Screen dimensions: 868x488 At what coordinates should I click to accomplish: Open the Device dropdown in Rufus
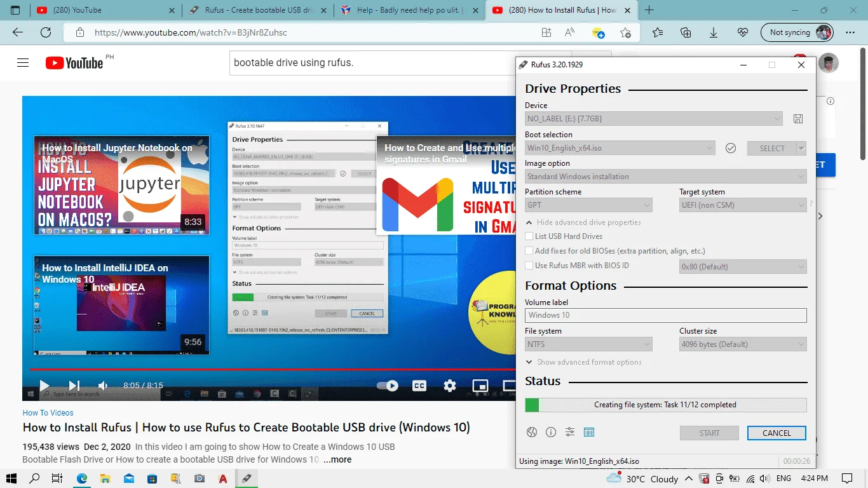654,119
